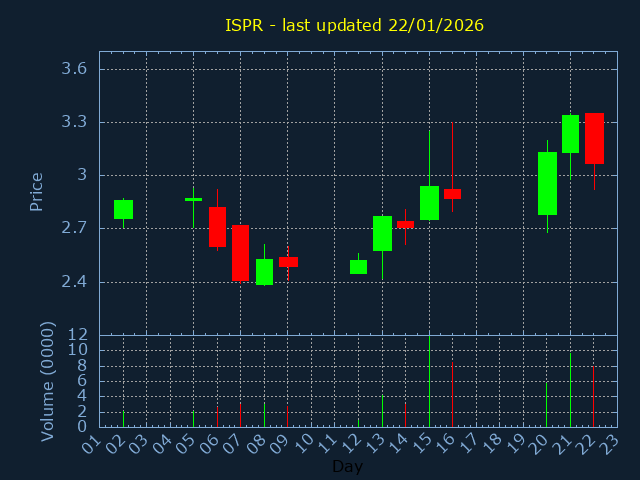640x480 pixels.
Task: Click the green volume bar for day 13
Action: [382, 411]
